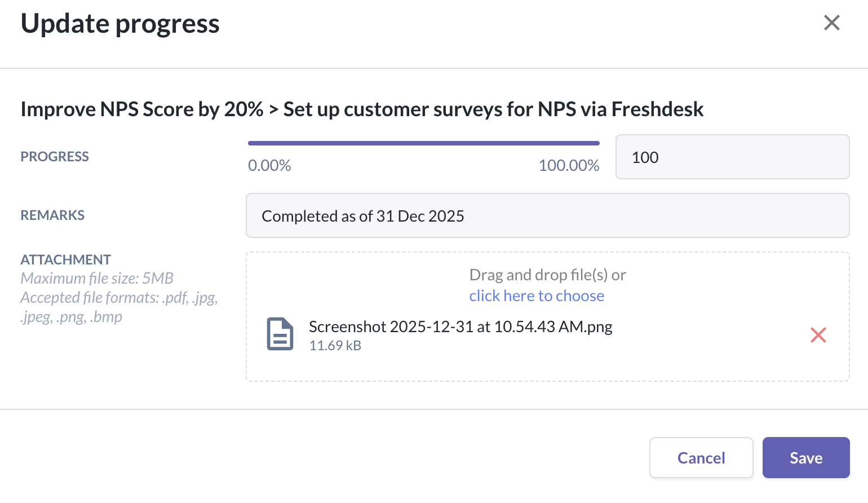Click the 'Update progress' dialog title
This screenshot has height=503, width=868.
[120, 24]
